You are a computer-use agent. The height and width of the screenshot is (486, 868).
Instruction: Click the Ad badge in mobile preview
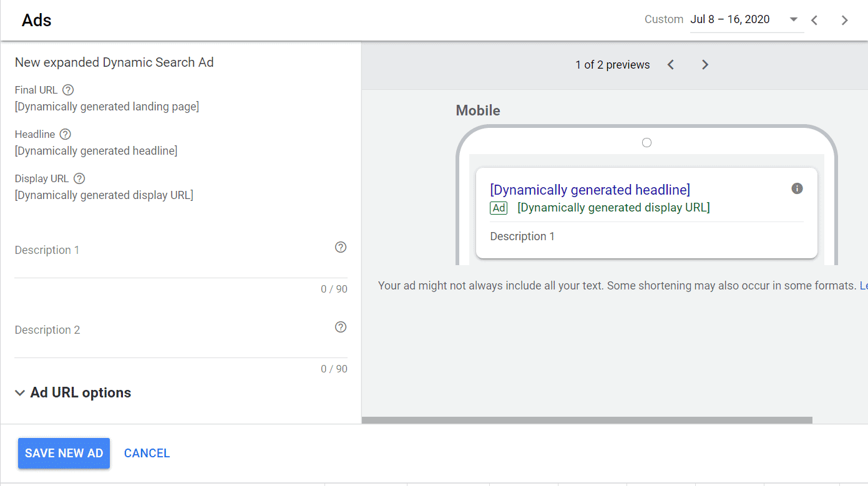pyautogui.click(x=499, y=208)
